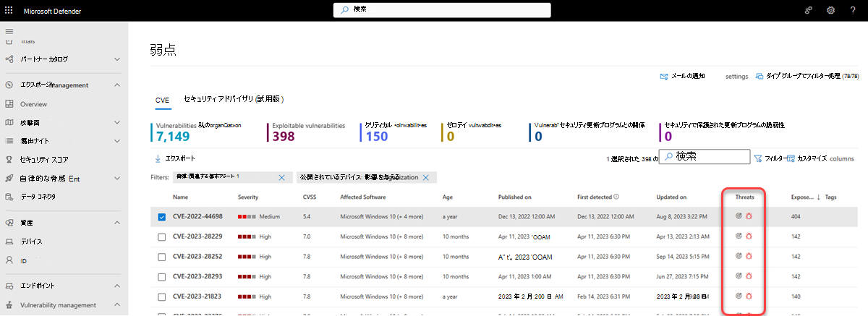Screen dimensions: 868x316
Task: Select the CVE tab
Action: (x=162, y=99)
